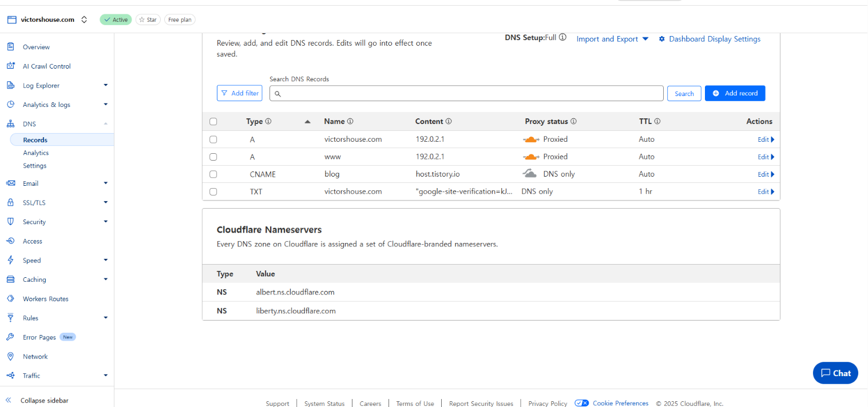Open Dashboard Display Settings gear icon
Image resolution: width=868 pixels, height=407 pixels.
[662, 39]
